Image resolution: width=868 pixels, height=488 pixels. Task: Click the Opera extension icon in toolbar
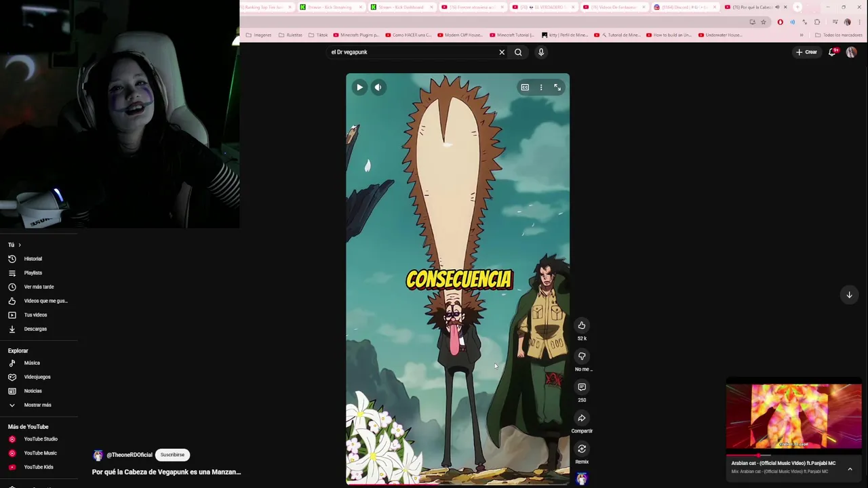point(780,22)
